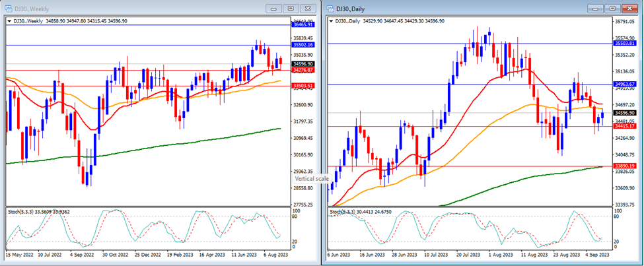Click the 34048.75 value on Daily price scale
This screenshot has width=644, height=266.
point(624,154)
